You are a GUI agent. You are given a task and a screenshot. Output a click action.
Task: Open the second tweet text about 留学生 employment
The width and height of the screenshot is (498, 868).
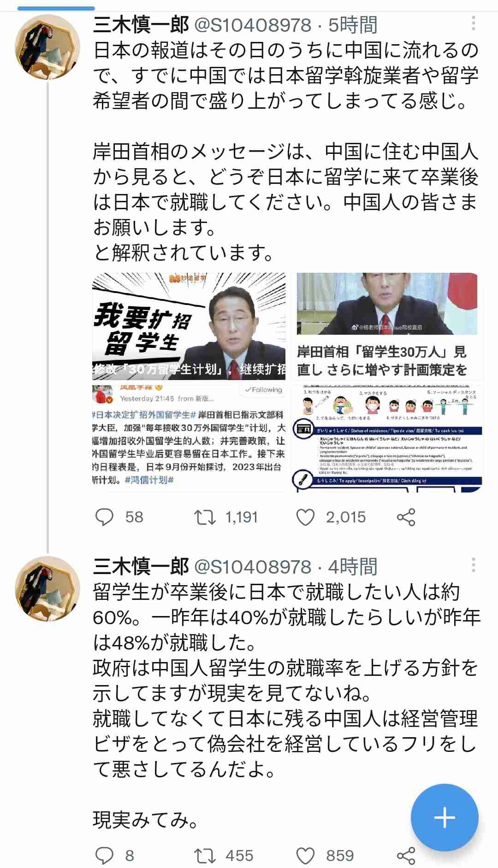[x=286, y=705]
